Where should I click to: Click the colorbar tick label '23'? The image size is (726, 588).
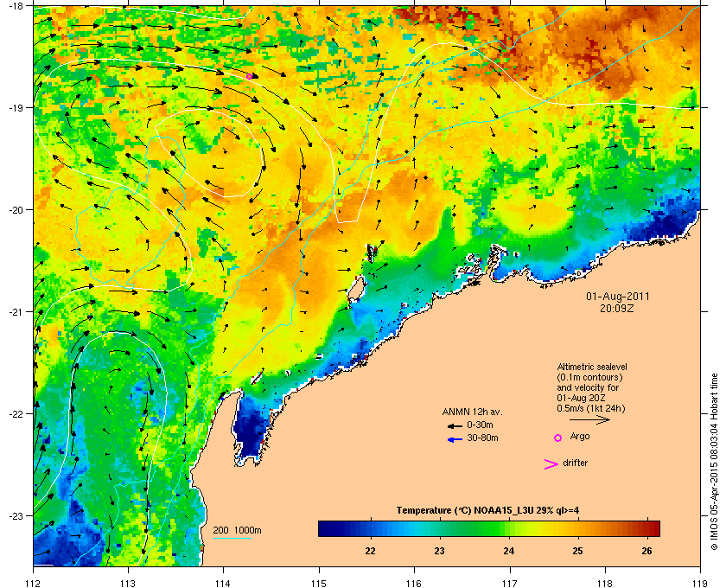click(439, 551)
